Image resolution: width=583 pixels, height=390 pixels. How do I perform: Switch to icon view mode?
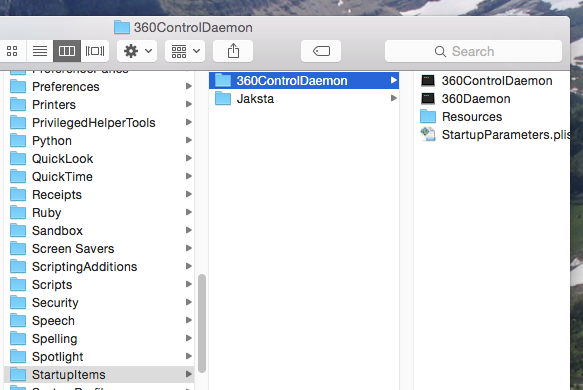pyautogui.click(x=12, y=51)
